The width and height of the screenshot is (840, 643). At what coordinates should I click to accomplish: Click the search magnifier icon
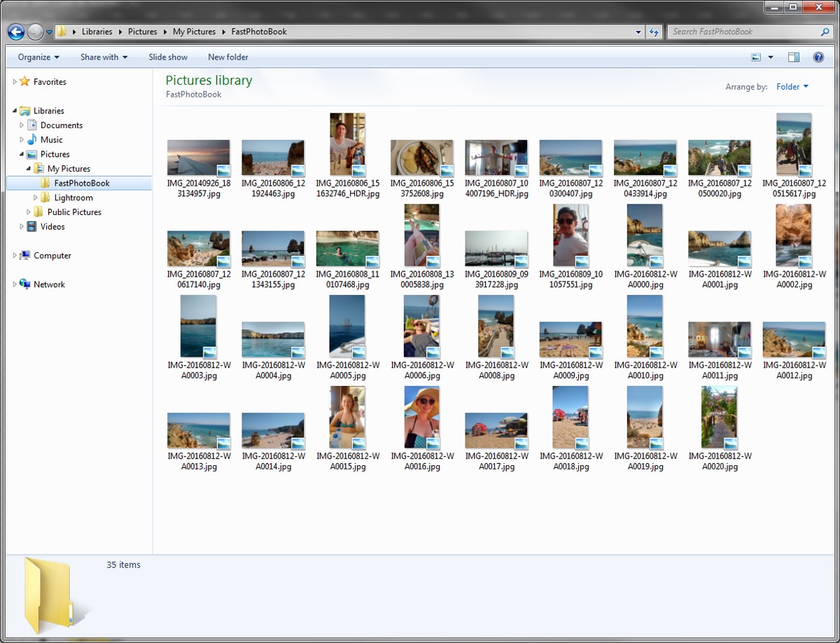[x=825, y=32]
